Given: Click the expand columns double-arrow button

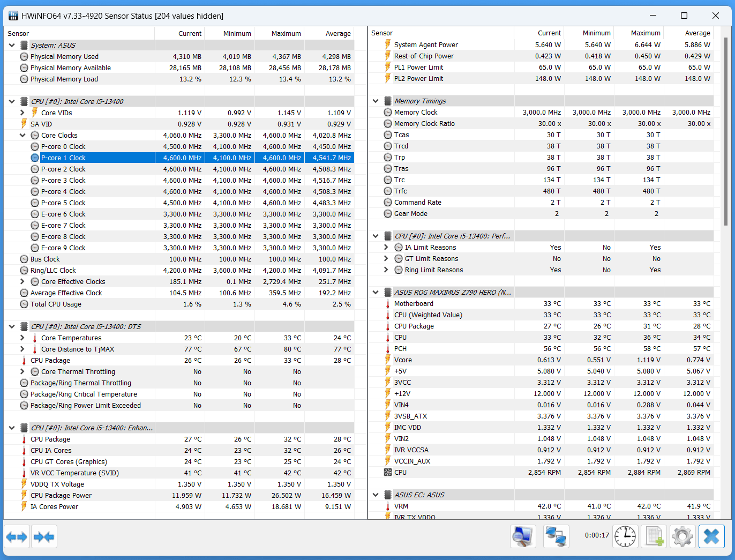Looking at the screenshot, I should point(17,536).
